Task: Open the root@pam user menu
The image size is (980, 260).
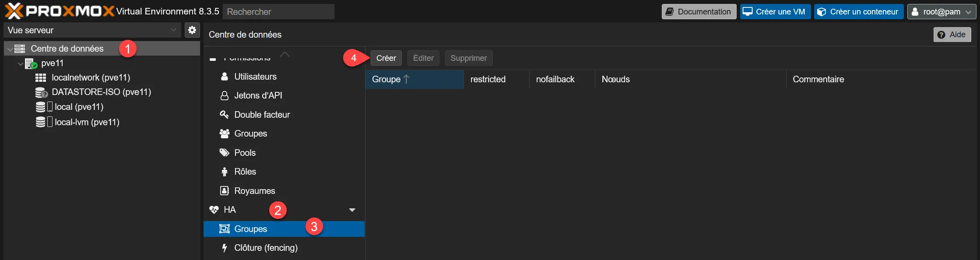Action: pyautogui.click(x=941, y=12)
